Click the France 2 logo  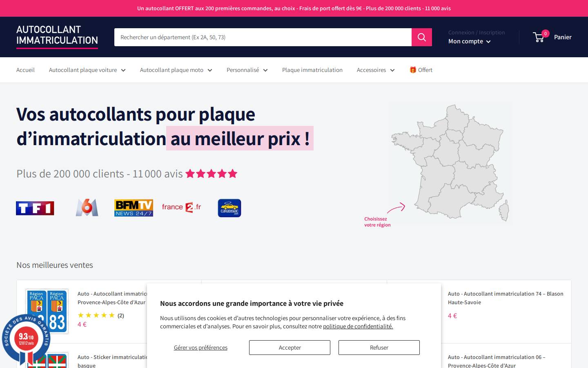pyautogui.click(x=182, y=207)
